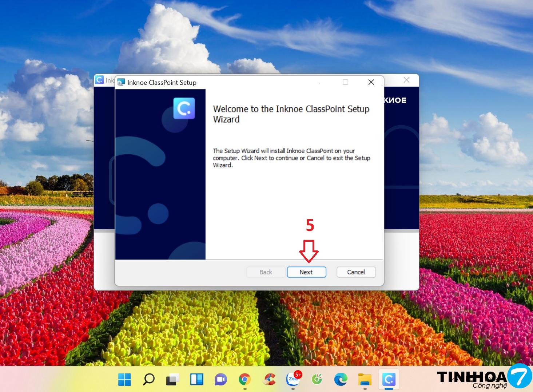The image size is (533, 392).
Task: Open File Explorer from the taskbar
Action: pos(365,379)
